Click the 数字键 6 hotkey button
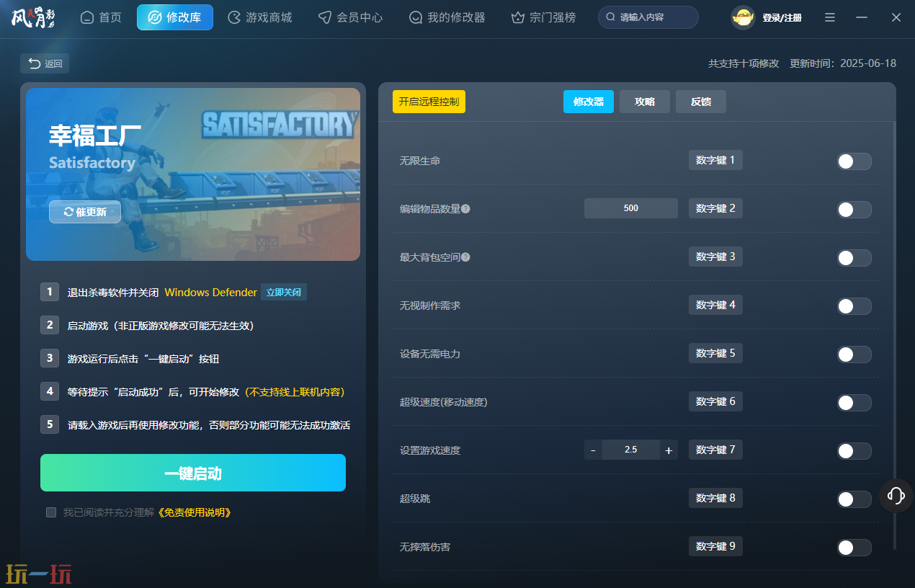Image resolution: width=915 pixels, height=588 pixels. pos(715,401)
